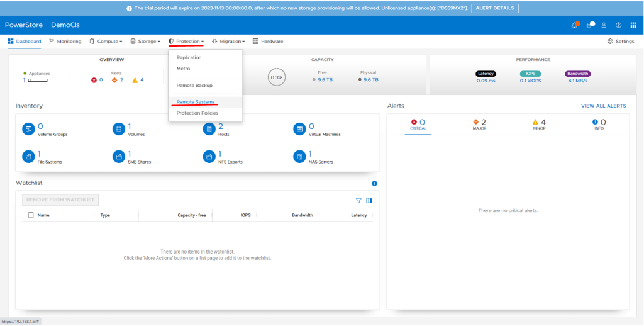
Task: Click the Watchlist filter funnel icon
Action: point(358,201)
